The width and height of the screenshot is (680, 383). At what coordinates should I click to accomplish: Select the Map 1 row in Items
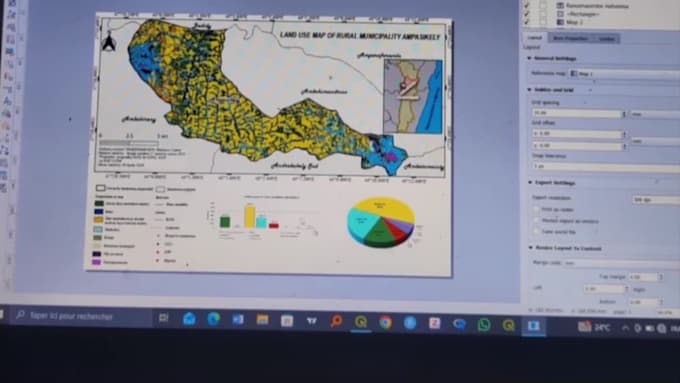pos(601,22)
